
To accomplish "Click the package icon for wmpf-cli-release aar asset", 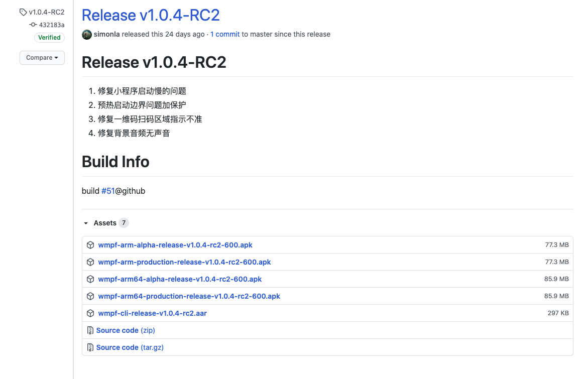I will click(90, 313).
